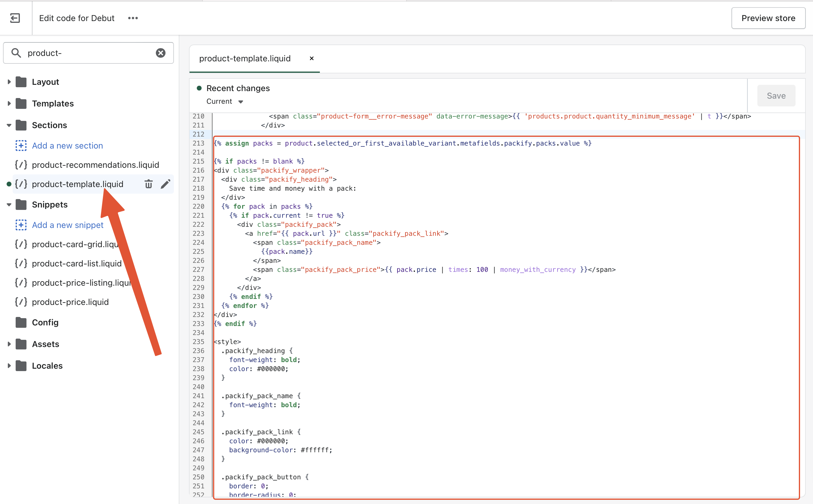Click the Preview store button
The image size is (813, 504).
(768, 18)
